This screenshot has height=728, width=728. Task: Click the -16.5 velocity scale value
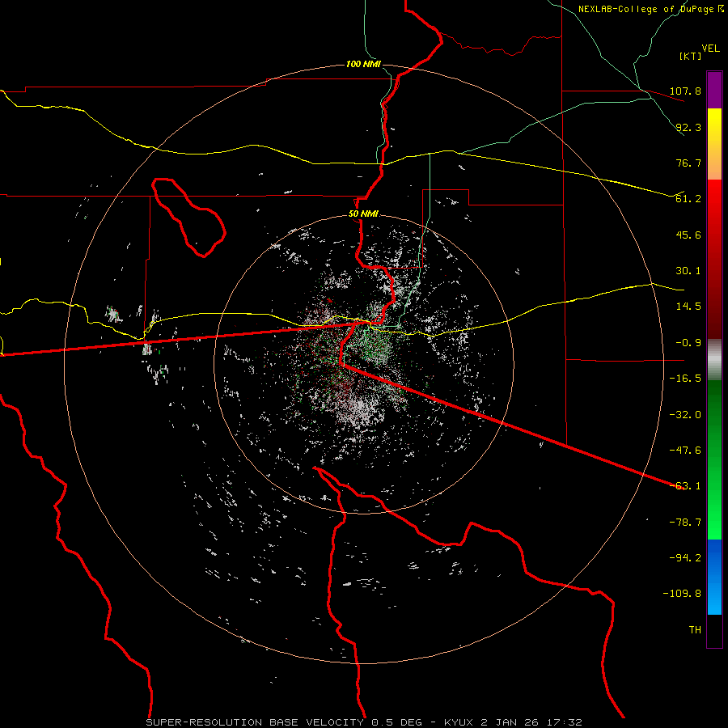(685, 379)
